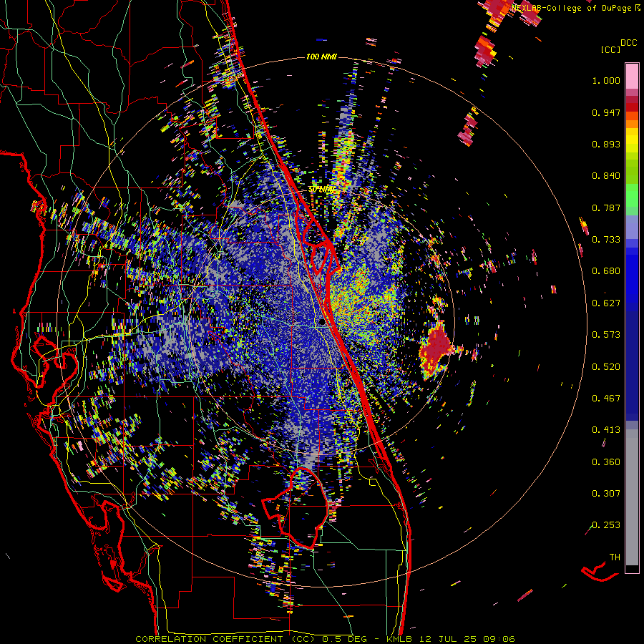
Task: Click the 0.573 legend value
Action: click(606, 335)
